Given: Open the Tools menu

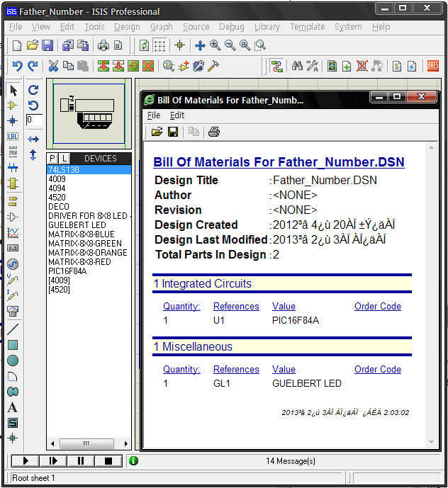Looking at the screenshot, I should 94,27.
